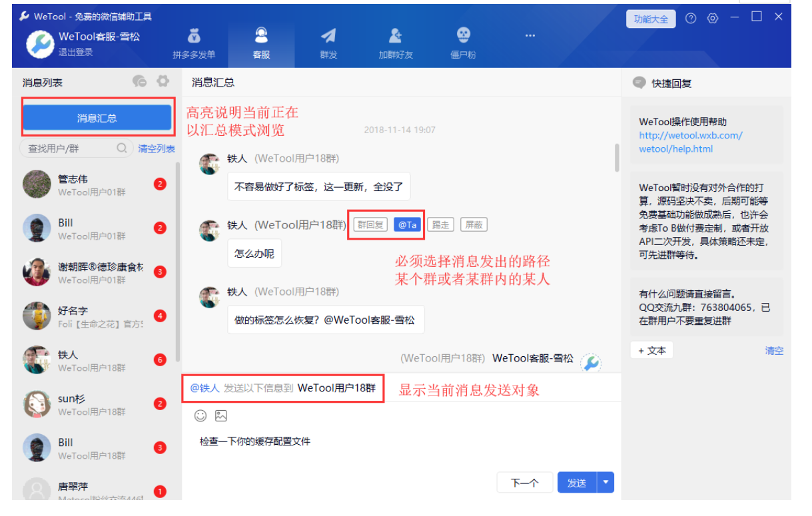Click the @Ta tag button
812x516 pixels.
(407, 224)
